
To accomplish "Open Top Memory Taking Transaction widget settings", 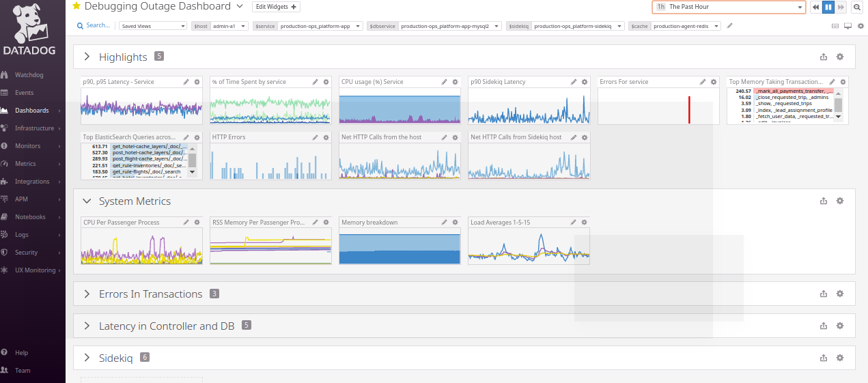I will (x=843, y=82).
